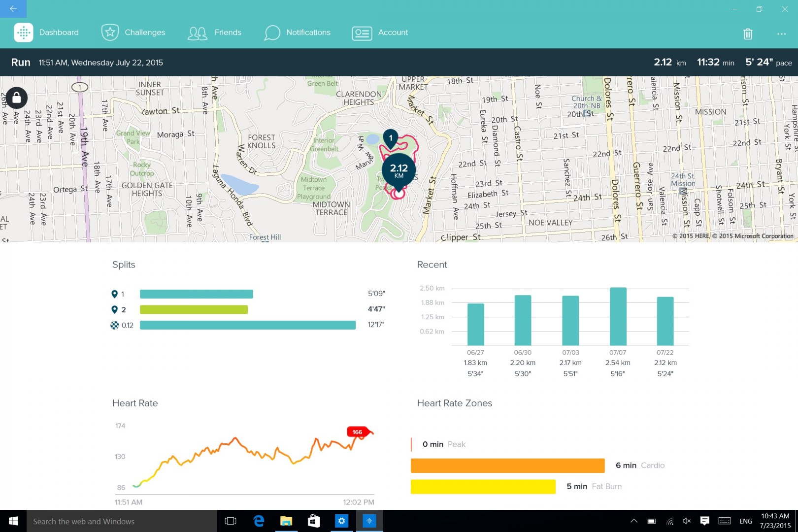Screen dimensions: 798x532
Task: Click the orange Cardio zone bar
Action: point(507,465)
